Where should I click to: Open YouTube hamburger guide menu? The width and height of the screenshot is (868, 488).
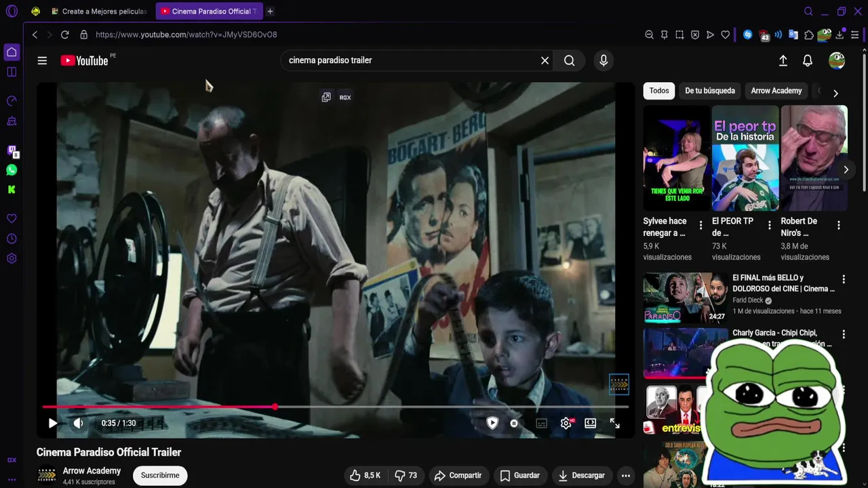(x=42, y=60)
